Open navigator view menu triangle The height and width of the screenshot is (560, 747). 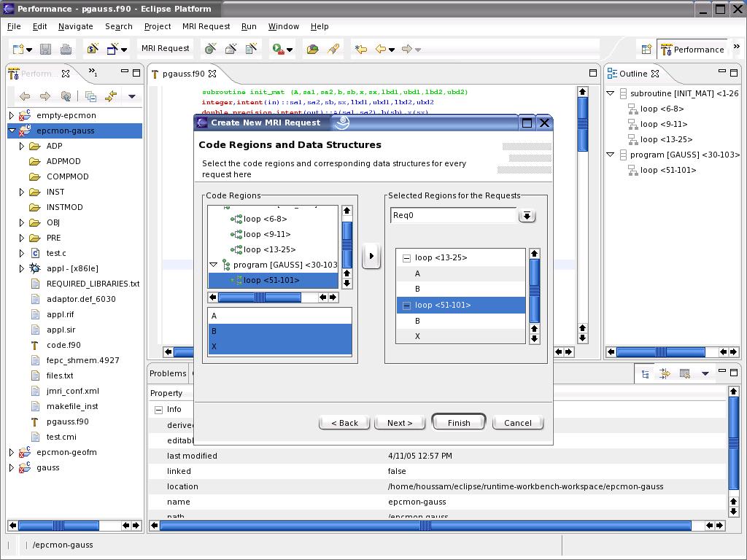click(132, 97)
